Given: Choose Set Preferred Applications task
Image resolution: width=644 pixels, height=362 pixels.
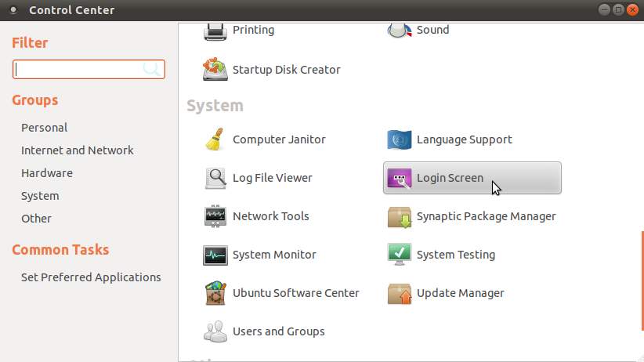Looking at the screenshot, I should coord(91,277).
